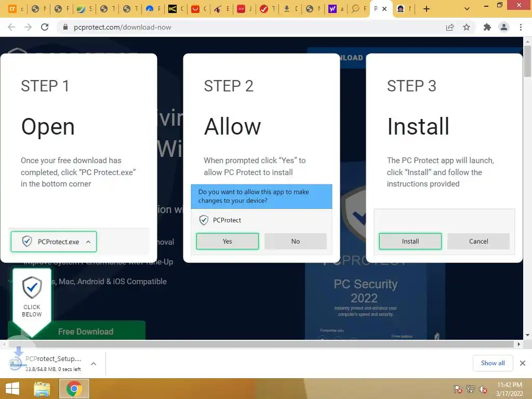Click Install in the Step 3 card
Image resolution: width=532 pixels, height=399 pixels.
tap(410, 241)
